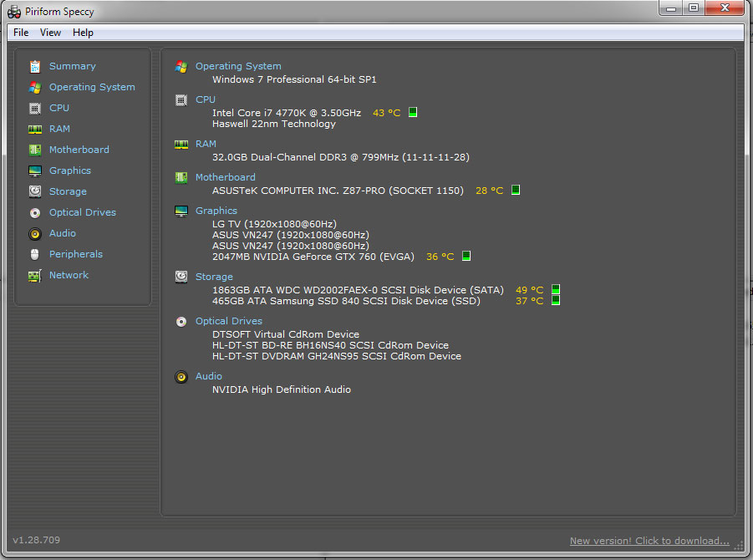
Task: Open Network section from sidebar
Action: [69, 276]
